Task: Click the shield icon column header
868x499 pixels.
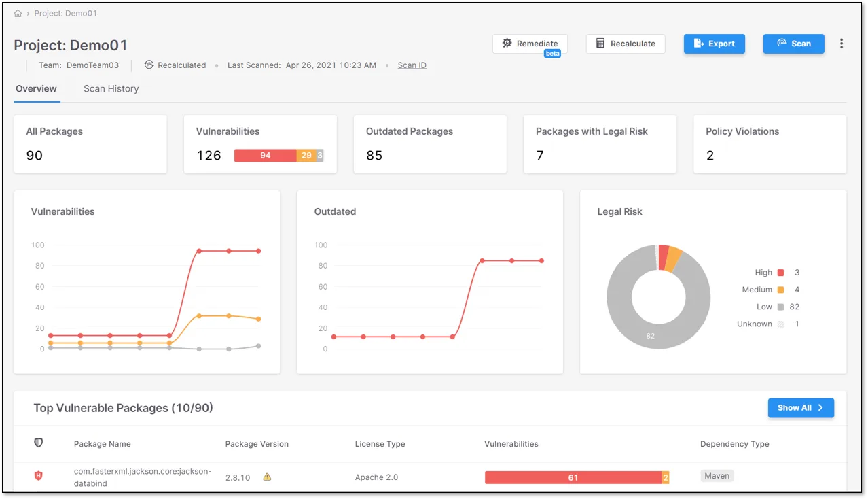Action: point(39,443)
